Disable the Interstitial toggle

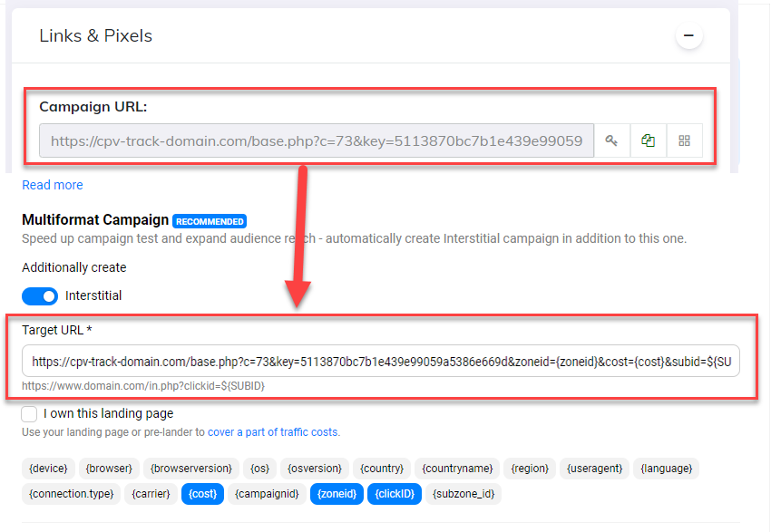[x=38, y=295]
